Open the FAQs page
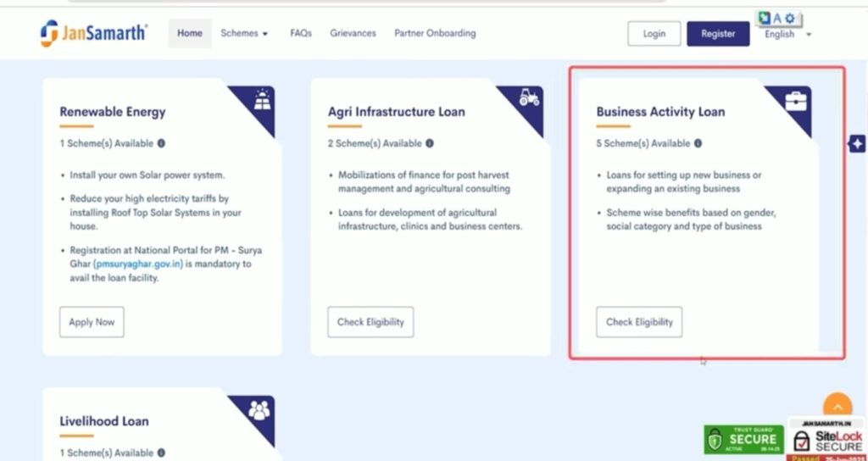This screenshot has height=461, width=868. (301, 33)
